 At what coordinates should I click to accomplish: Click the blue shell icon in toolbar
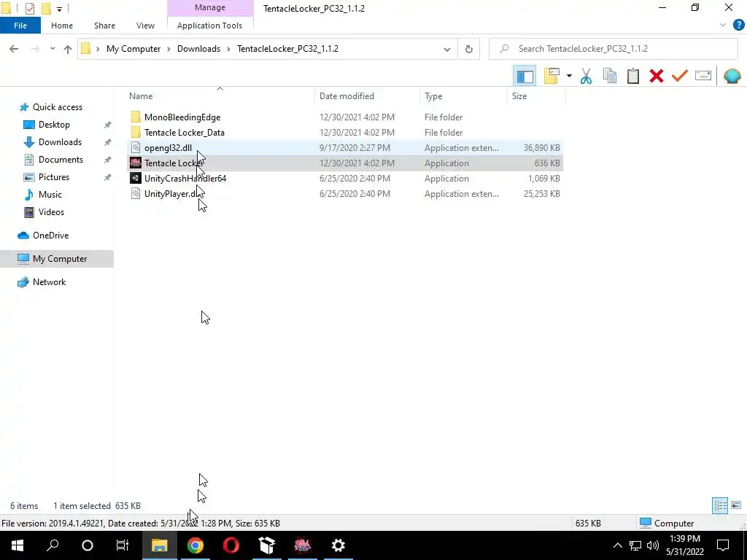tap(732, 76)
